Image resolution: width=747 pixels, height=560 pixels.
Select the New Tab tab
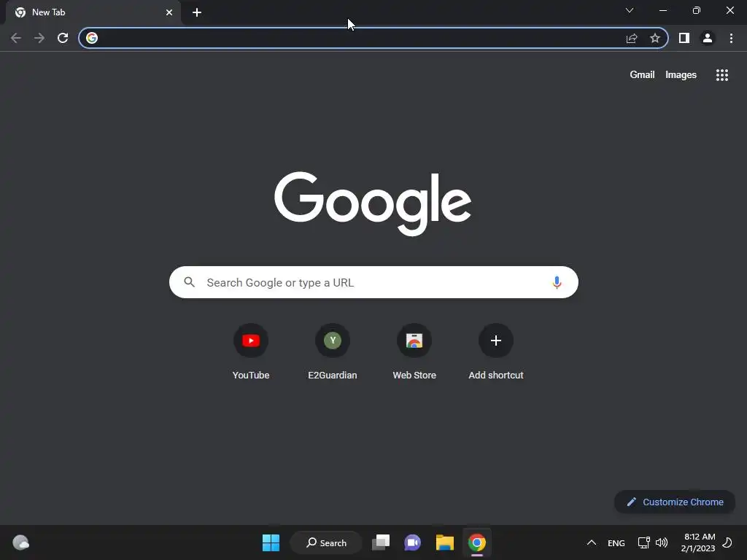[93, 12]
